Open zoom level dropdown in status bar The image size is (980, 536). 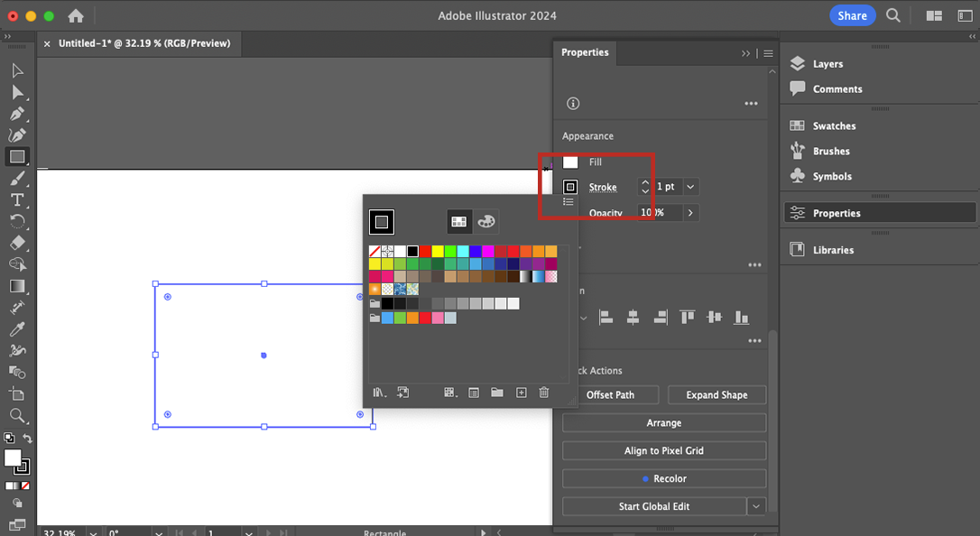click(93, 533)
